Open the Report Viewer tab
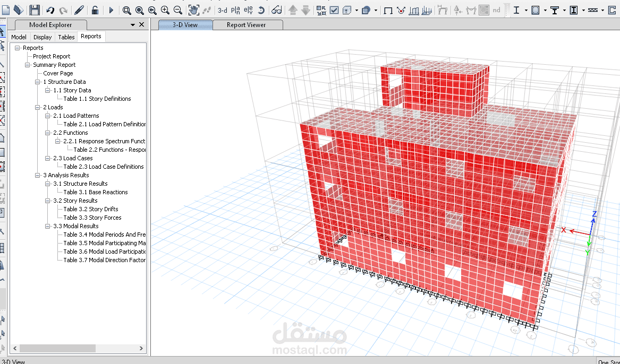 click(x=246, y=25)
